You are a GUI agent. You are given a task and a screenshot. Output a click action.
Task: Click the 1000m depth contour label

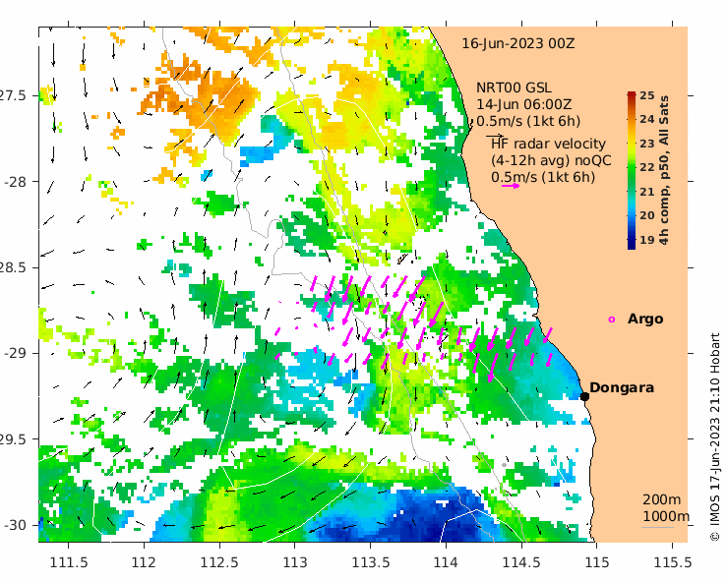(666, 516)
